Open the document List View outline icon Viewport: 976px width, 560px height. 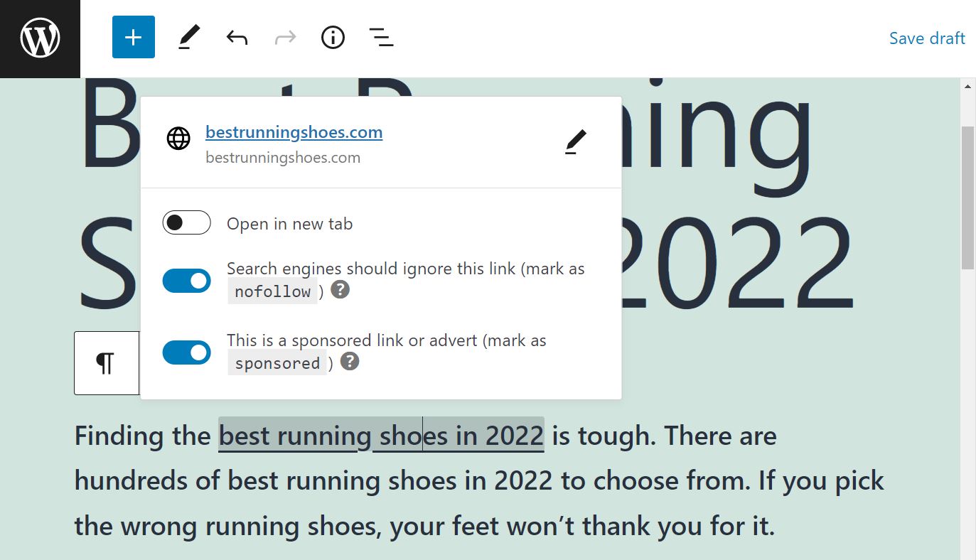(381, 37)
